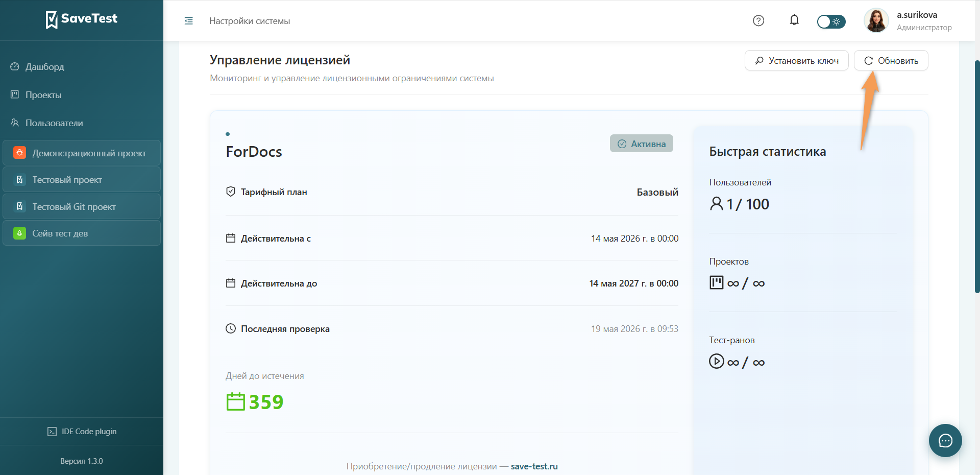Follow the save-test.ru link
980x475 pixels.
[534, 466]
